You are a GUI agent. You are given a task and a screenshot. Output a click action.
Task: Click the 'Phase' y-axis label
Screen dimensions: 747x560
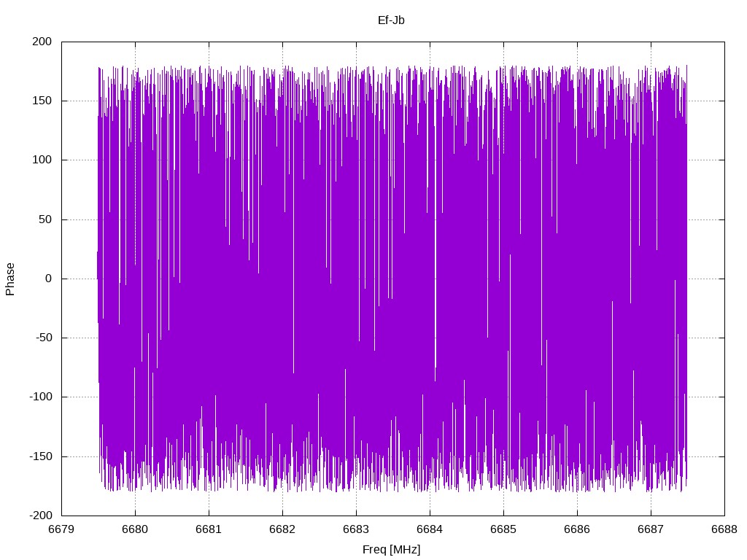(10, 279)
